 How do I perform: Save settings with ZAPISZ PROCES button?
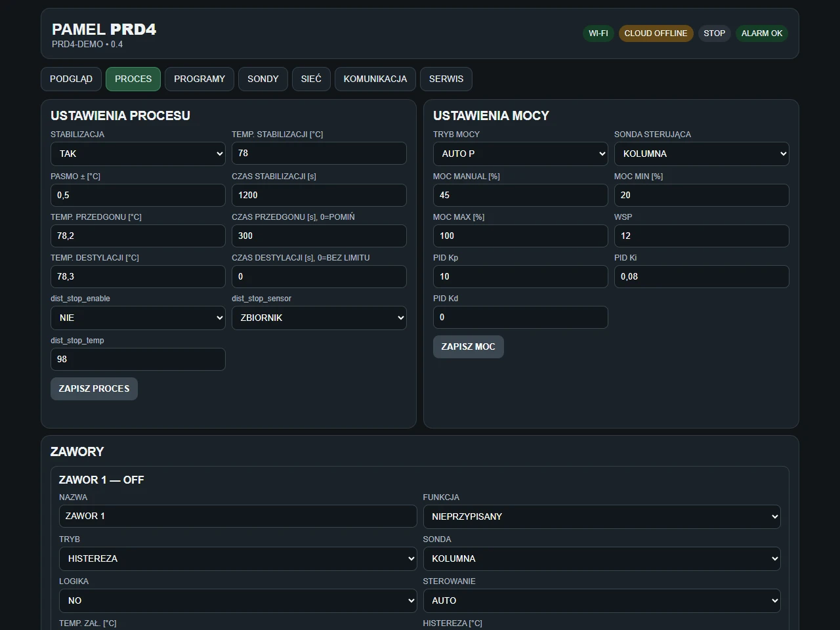(94, 388)
